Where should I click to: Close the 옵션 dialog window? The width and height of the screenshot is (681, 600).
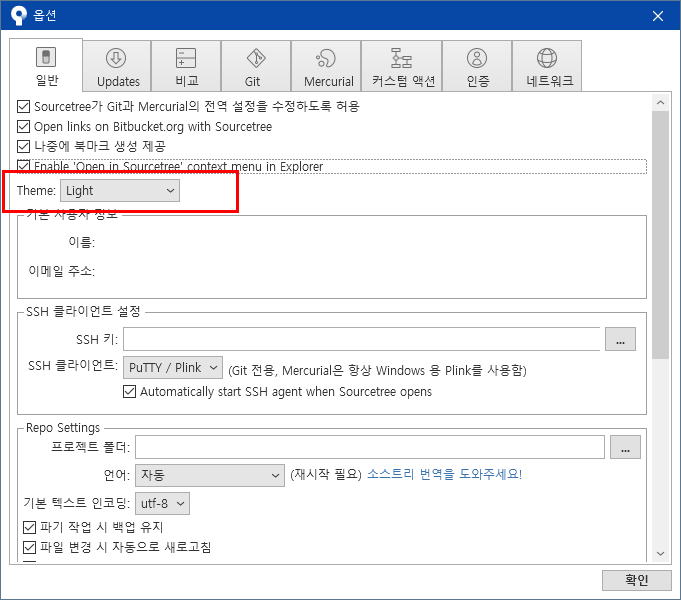click(x=658, y=16)
